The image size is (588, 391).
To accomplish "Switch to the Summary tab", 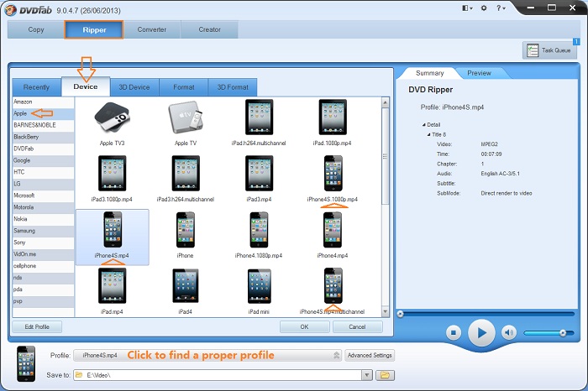I will point(430,73).
